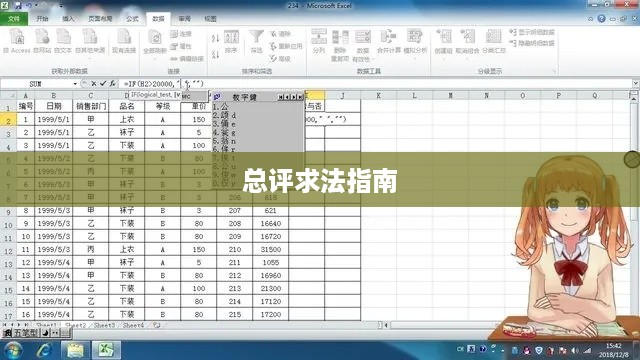640x360 pixels.
Task: Sort descending with the Z-to-A icon
Action: point(216,54)
